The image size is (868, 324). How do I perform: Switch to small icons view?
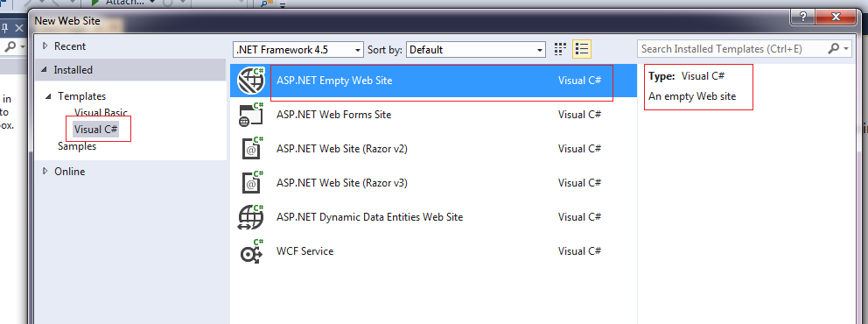click(x=560, y=49)
